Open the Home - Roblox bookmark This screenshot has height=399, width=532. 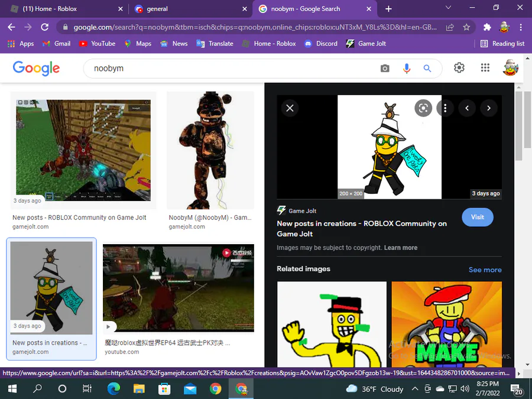click(x=269, y=43)
